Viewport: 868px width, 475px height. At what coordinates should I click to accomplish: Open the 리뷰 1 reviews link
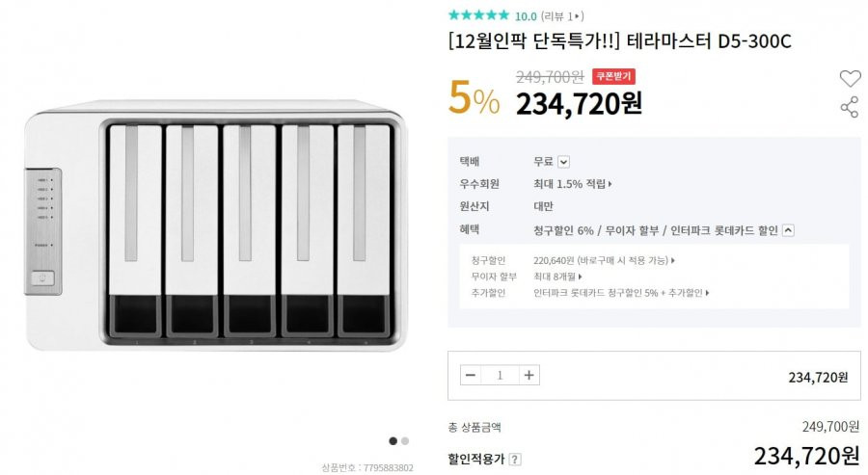(x=562, y=16)
